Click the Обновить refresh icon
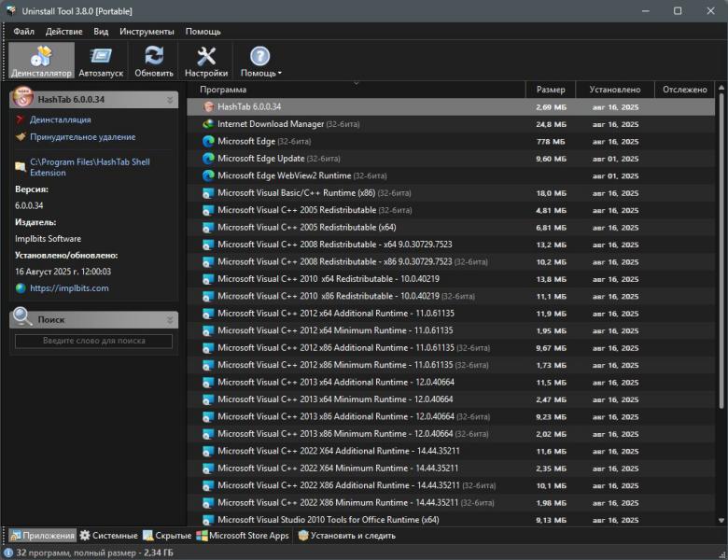The width and height of the screenshot is (728, 560). 154,62
